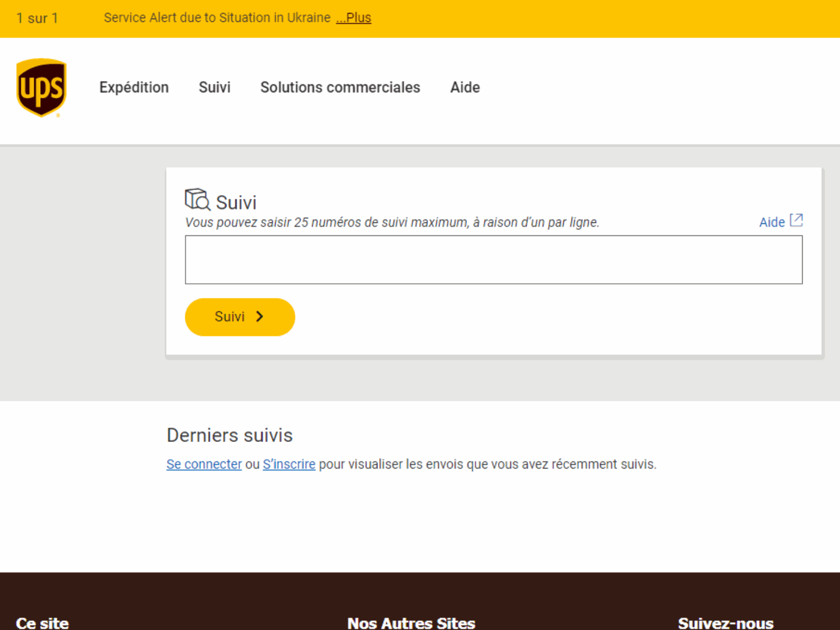Click the '1 sur 1' alert counter
The width and height of the screenshot is (840, 630).
[37, 18]
